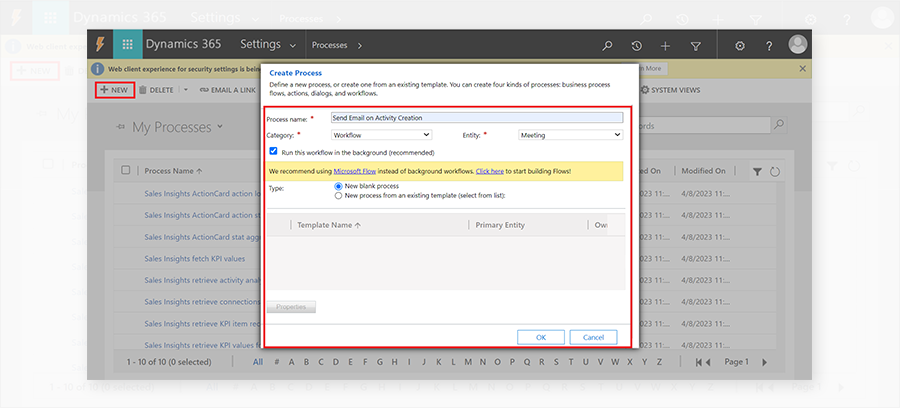Refresh the processes grid
Screen dimensions: 900x408
point(774,172)
